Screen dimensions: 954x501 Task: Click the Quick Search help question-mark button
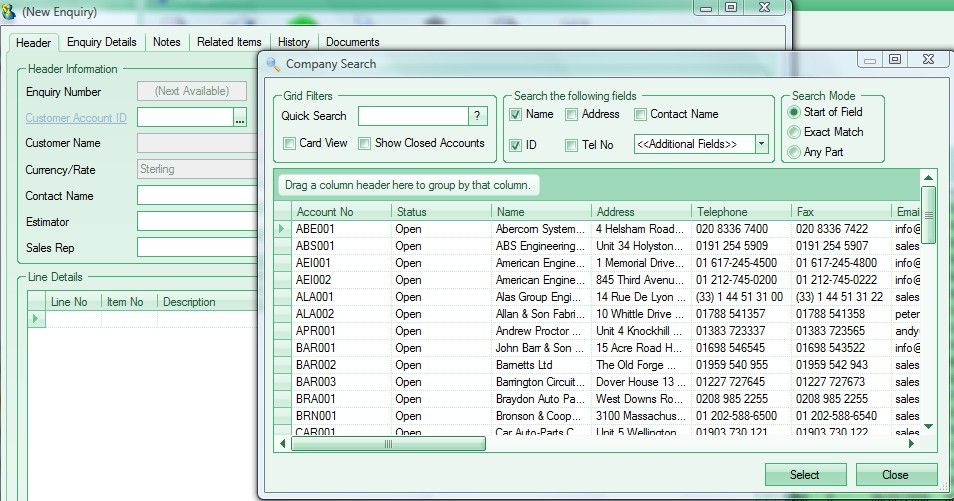click(x=479, y=117)
